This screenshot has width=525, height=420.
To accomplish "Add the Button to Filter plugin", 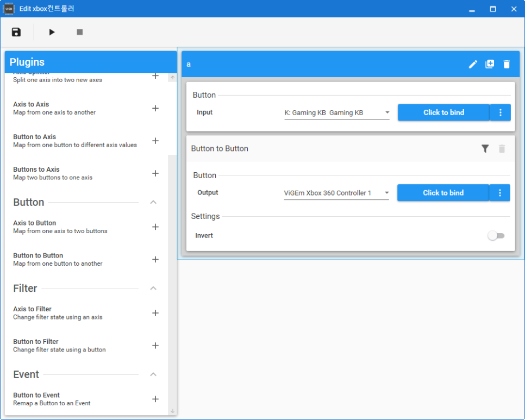I will (x=155, y=346).
